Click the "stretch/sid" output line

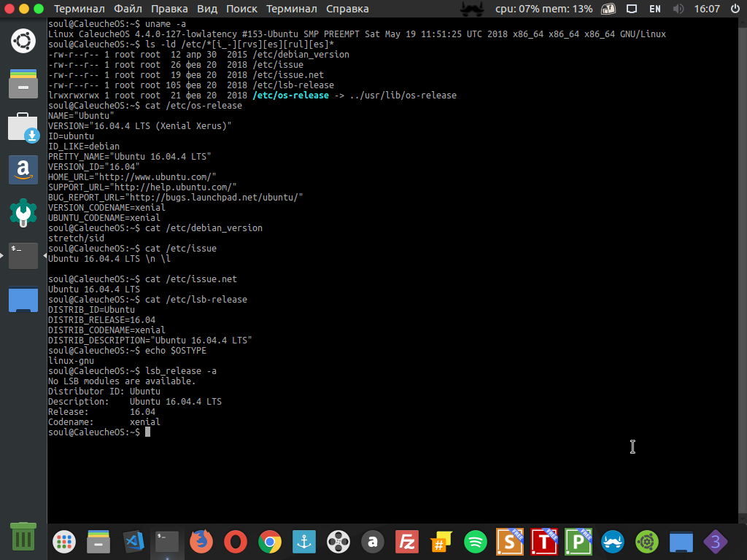pyautogui.click(x=76, y=238)
